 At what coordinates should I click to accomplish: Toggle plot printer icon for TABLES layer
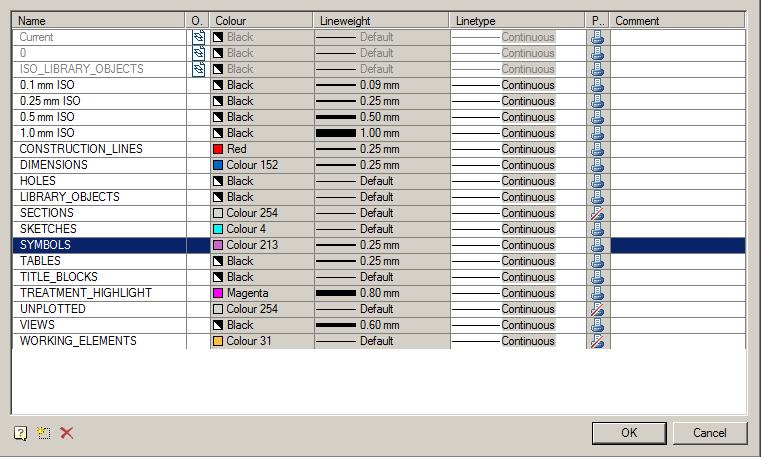click(597, 261)
